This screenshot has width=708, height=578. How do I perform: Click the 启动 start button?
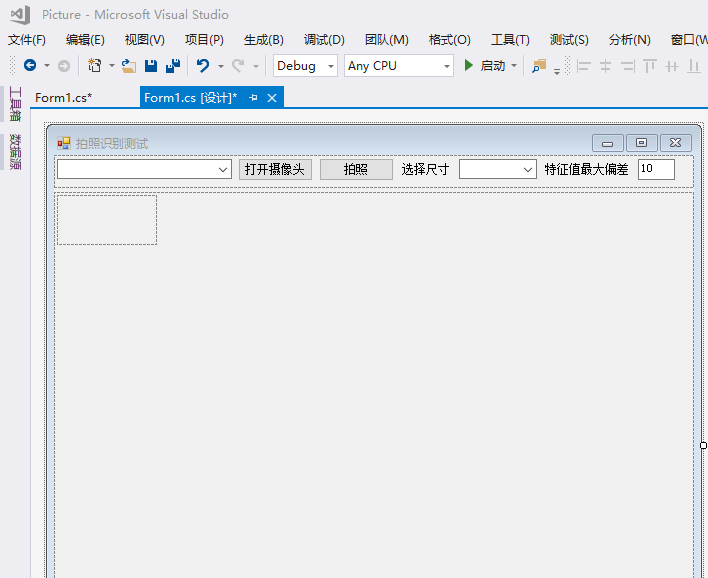(x=492, y=66)
